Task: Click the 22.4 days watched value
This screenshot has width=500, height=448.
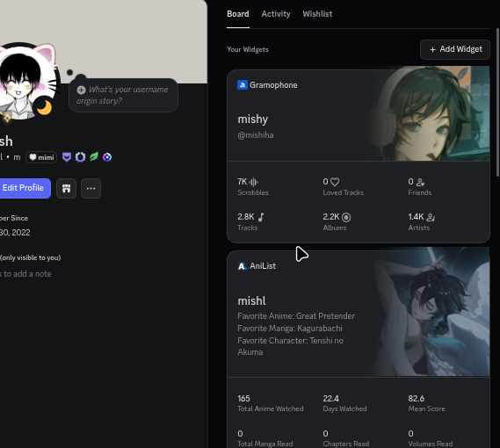Action: pyautogui.click(x=330, y=399)
